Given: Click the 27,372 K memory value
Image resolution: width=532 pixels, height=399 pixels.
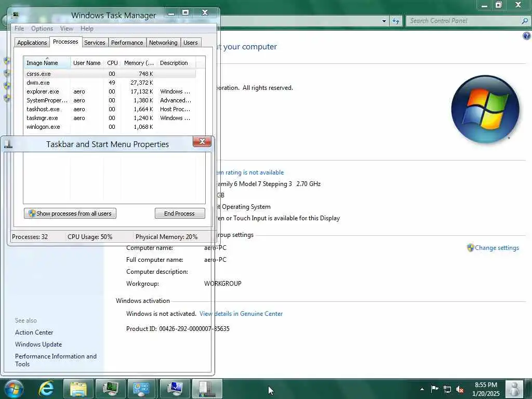Looking at the screenshot, I should tap(141, 83).
